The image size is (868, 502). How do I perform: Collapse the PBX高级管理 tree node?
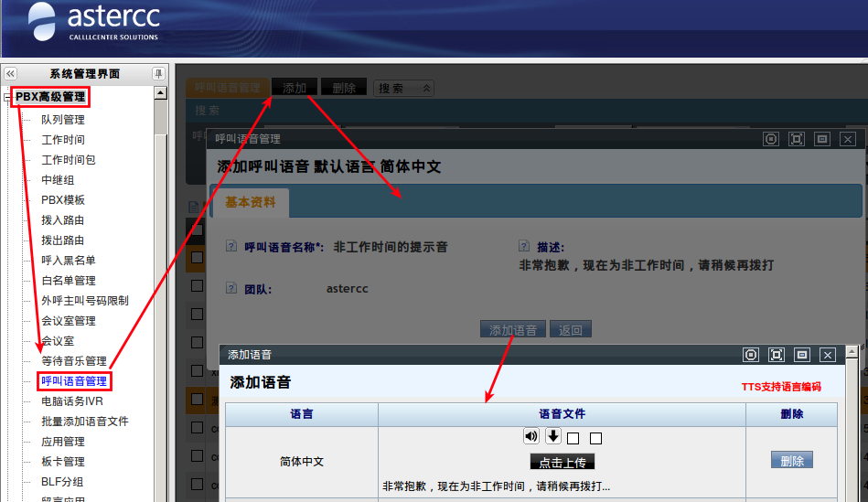7,97
